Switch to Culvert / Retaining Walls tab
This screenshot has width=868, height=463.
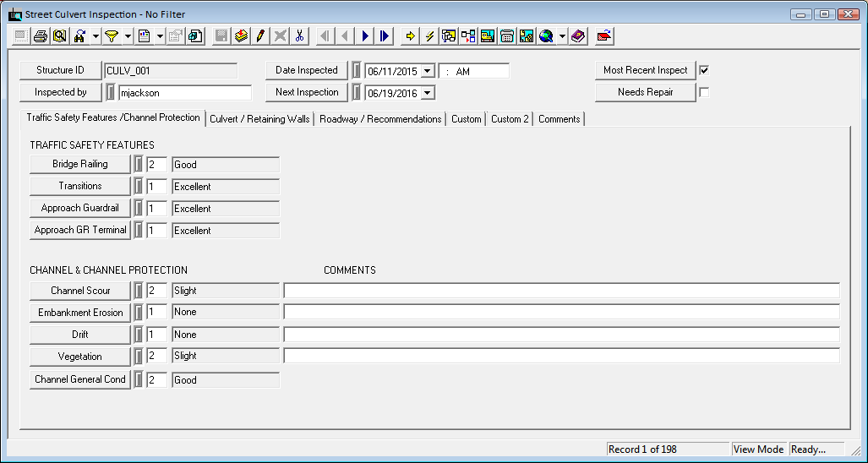coord(259,119)
